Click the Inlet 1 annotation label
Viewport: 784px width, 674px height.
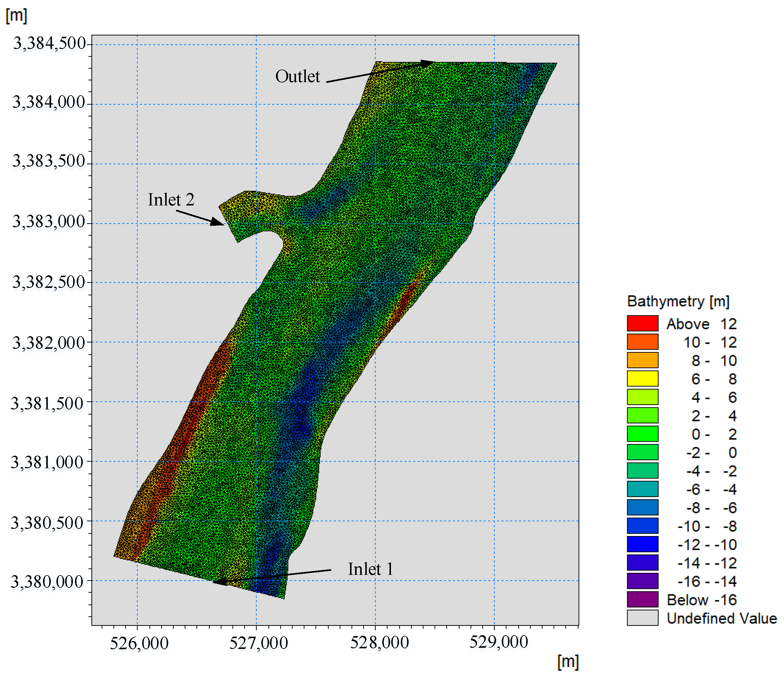370,569
